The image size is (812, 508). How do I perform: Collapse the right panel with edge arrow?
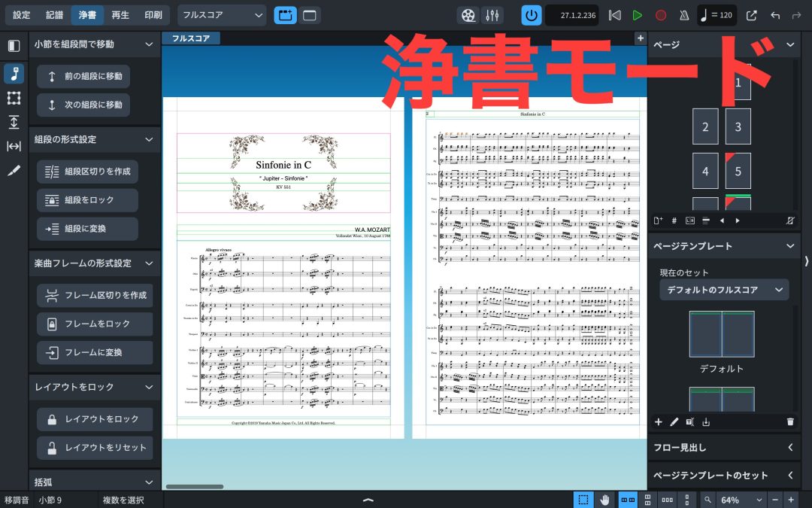click(x=806, y=261)
